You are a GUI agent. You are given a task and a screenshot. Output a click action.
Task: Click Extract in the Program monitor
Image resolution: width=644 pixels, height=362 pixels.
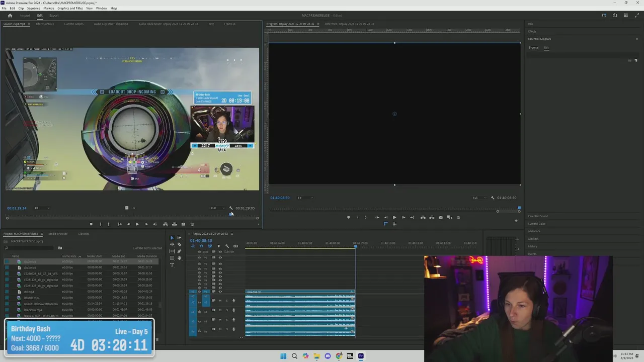point(432,218)
